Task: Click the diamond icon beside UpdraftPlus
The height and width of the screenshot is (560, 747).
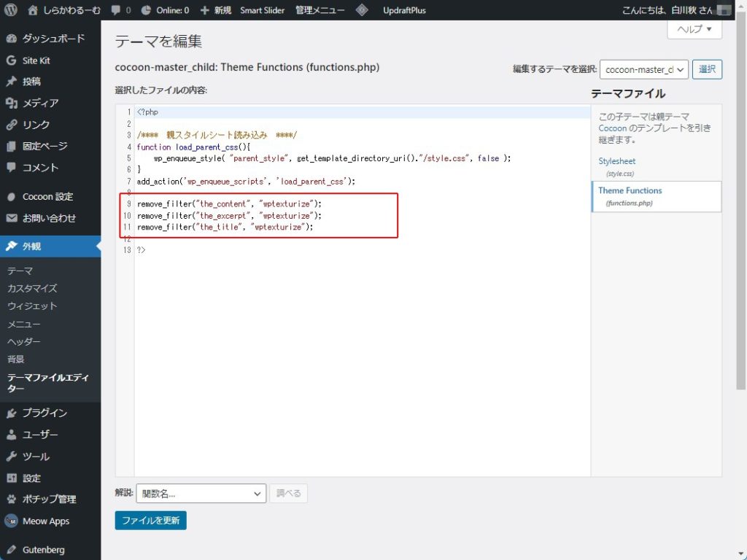Action: click(362, 10)
